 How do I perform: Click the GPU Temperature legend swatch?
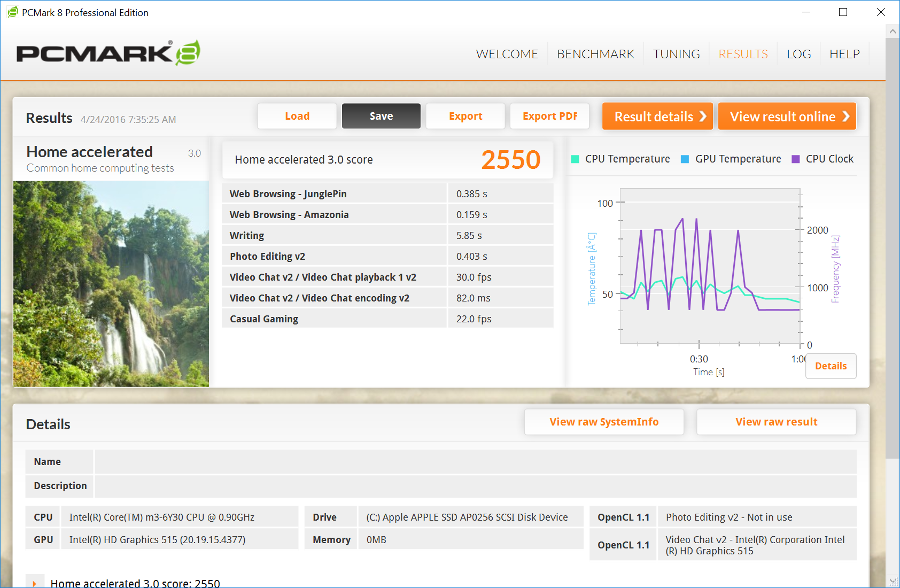coord(685,159)
